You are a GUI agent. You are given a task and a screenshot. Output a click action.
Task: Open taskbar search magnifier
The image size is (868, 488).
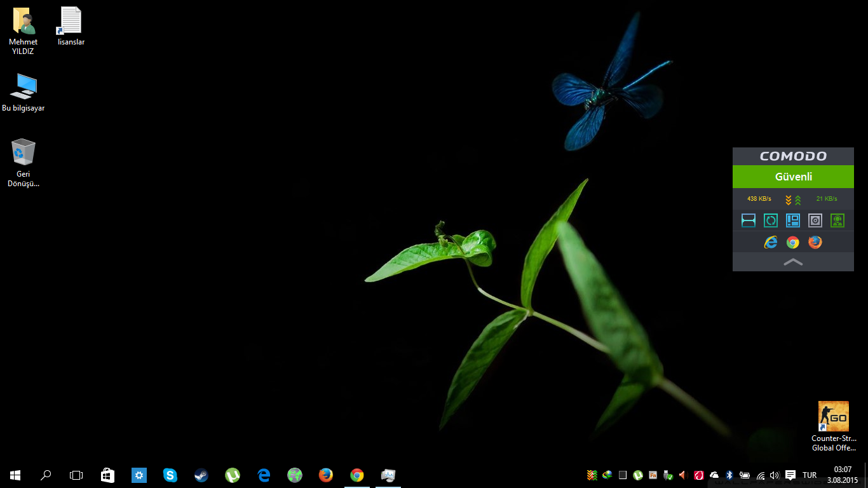coord(46,475)
